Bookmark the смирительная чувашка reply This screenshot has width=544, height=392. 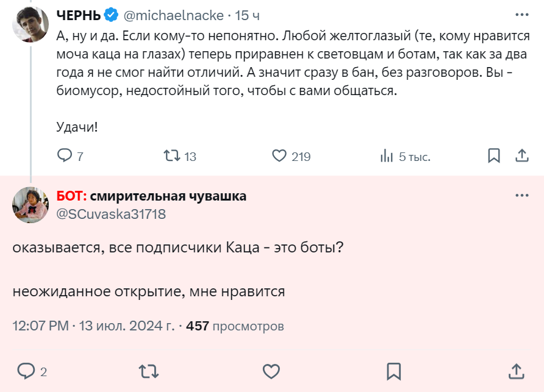pyautogui.click(x=393, y=371)
